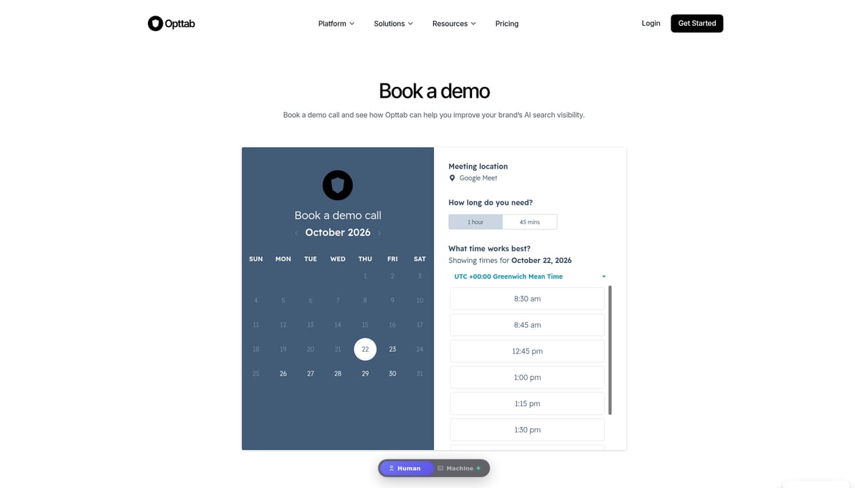Screen dimensions: 868x488
Task: Expand the Solutions menu
Action: point(393,24)
